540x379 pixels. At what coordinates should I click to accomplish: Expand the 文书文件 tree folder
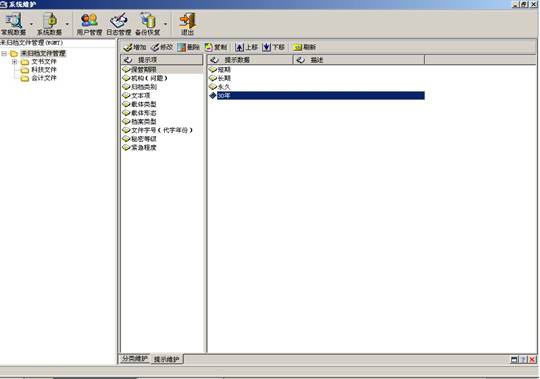(14, 62)
